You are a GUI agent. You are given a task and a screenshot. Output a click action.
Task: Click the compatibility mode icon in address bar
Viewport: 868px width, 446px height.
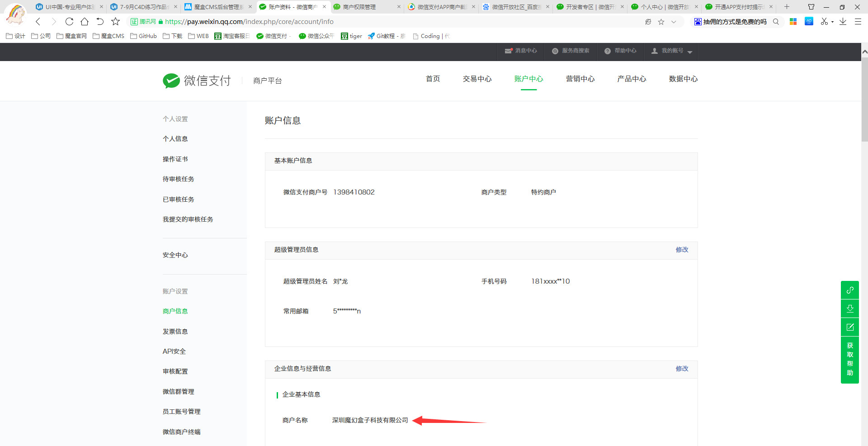[648, 22]
